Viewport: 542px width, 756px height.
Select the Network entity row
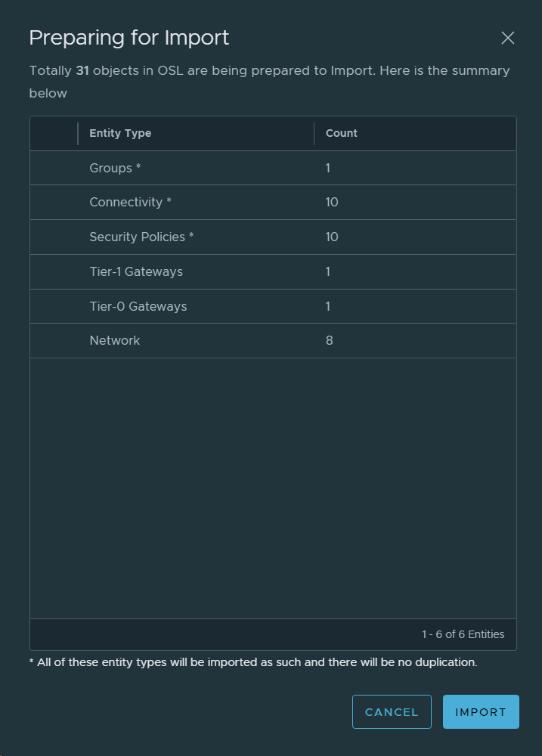pyautogui.click(x=115, y=341)
